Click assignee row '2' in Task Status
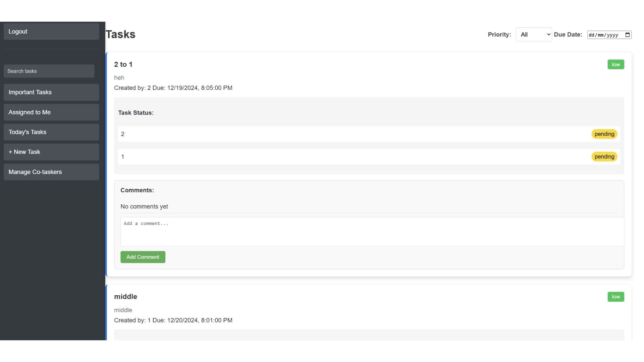Image resolution: width=644 pixels, height=362 pixels. tap(369, 134)
